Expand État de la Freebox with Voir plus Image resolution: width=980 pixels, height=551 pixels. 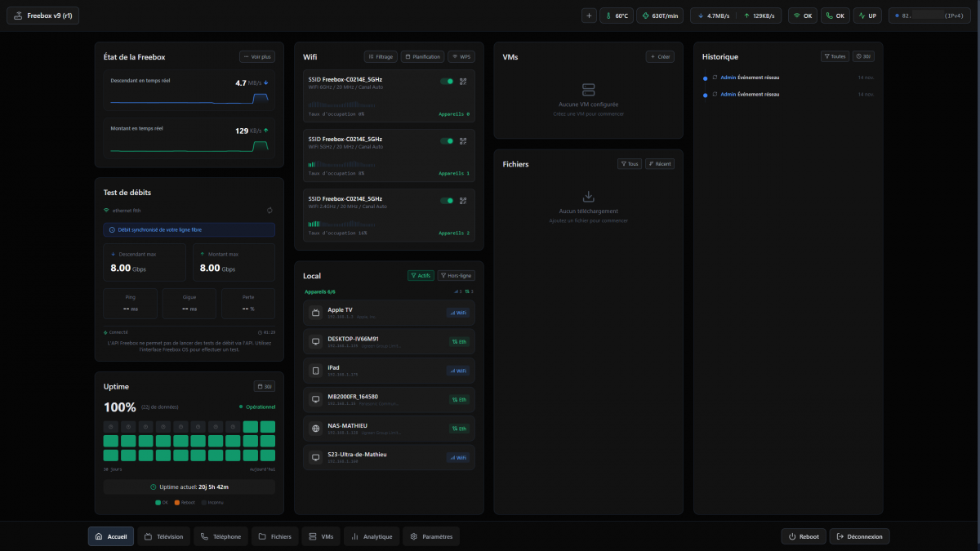pos(257,57)
